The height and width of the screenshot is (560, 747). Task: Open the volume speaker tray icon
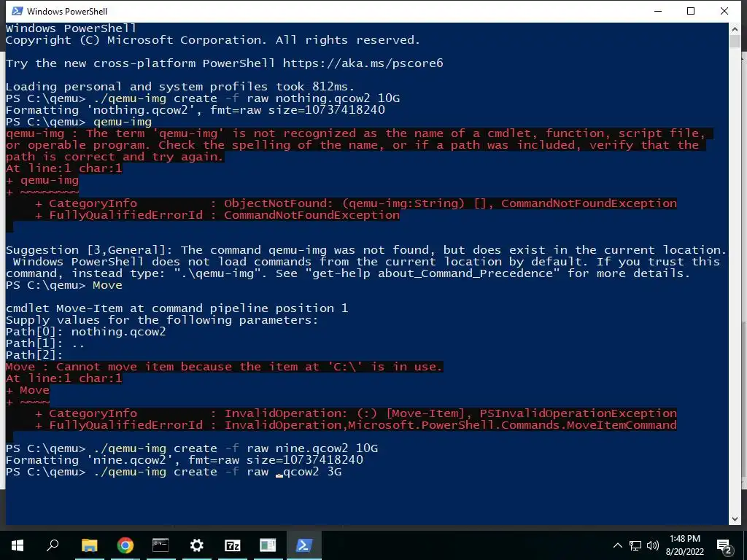[x=653, y=545]
